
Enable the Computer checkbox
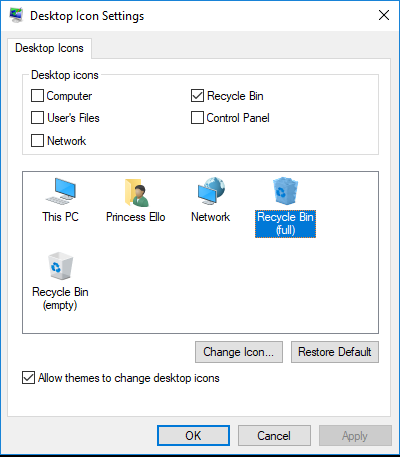pos(37,96)
